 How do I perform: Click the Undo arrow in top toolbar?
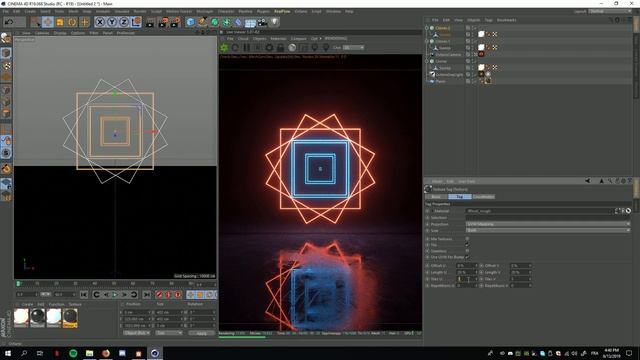point(9,22)
